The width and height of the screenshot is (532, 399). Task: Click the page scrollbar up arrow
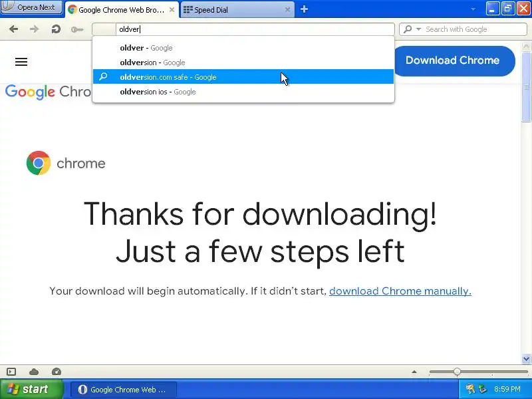coord(526,46)
